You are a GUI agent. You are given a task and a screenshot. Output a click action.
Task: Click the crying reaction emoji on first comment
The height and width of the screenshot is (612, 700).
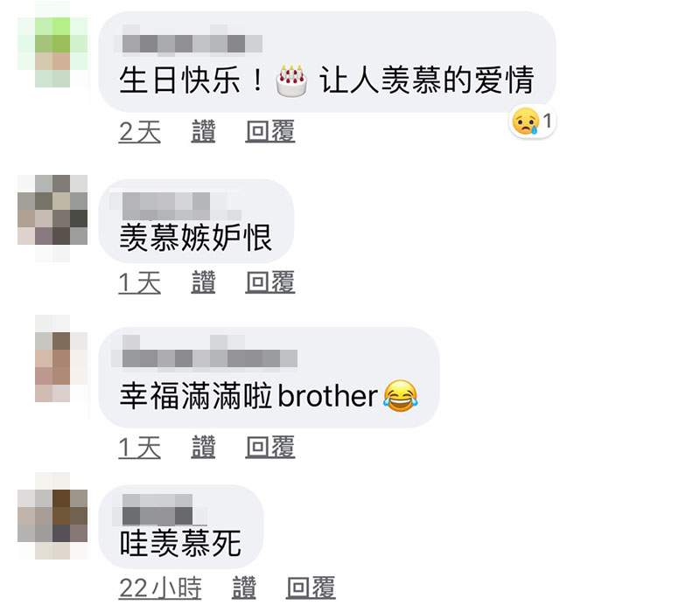[525, 122]
